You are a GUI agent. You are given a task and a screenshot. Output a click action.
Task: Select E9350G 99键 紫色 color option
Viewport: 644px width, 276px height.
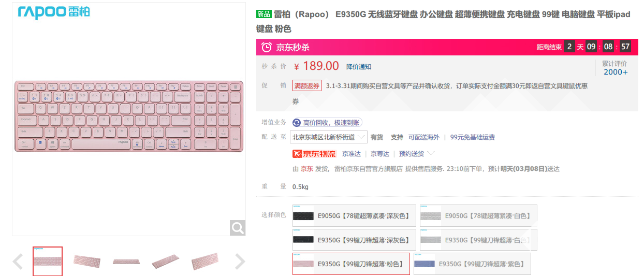point(472,264)
